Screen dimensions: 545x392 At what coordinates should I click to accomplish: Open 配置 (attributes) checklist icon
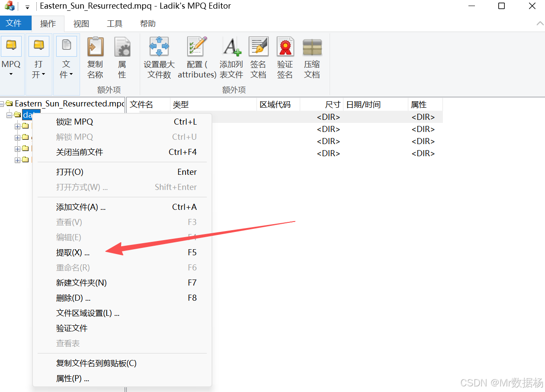(197, 46)
